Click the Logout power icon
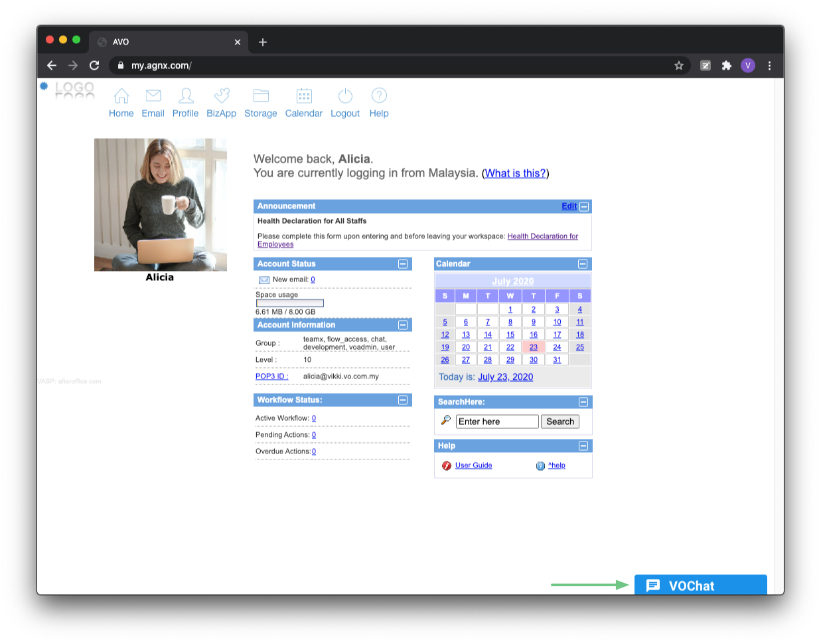 (x=345, y=96)
